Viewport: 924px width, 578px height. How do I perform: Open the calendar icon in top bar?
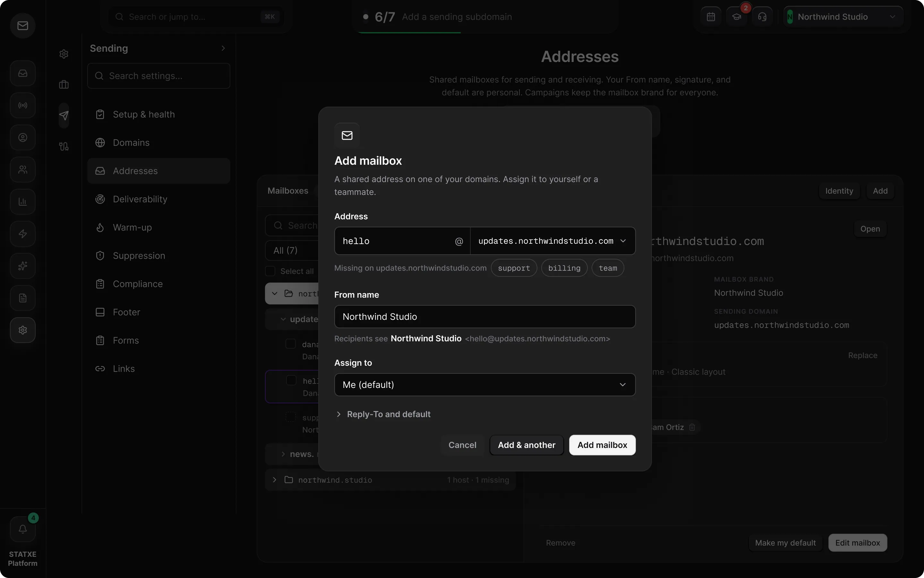[711, 17]
